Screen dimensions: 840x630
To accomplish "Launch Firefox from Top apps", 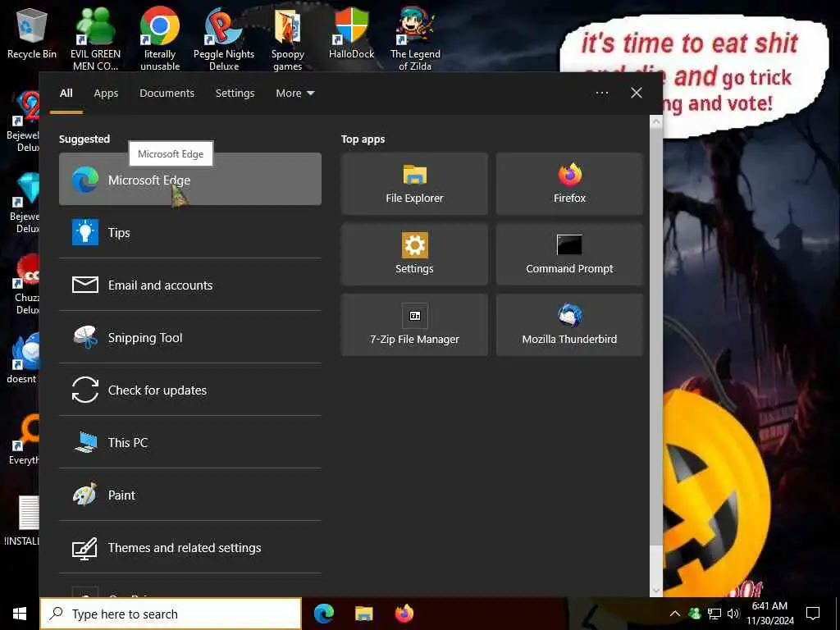I will tap(569, 184).
